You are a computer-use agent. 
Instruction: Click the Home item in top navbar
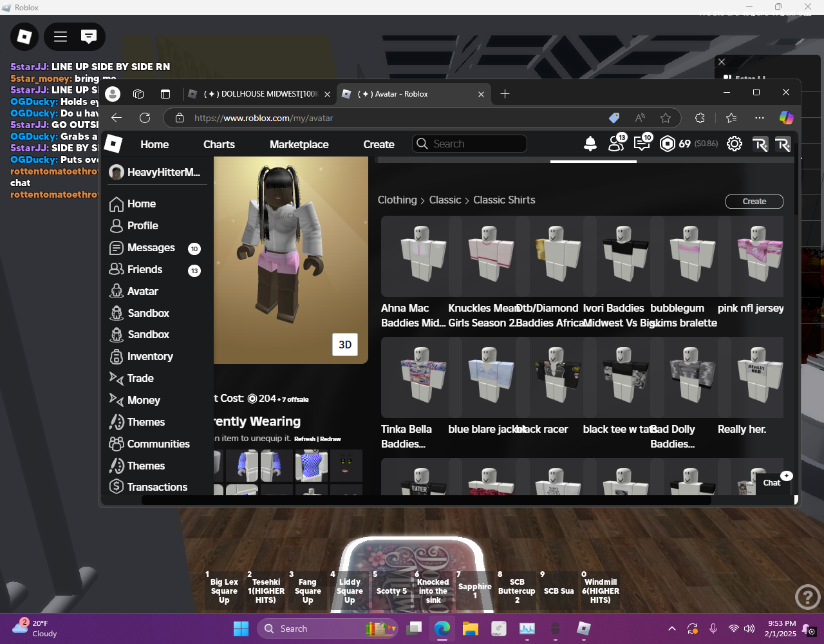[x=154, y=144]
